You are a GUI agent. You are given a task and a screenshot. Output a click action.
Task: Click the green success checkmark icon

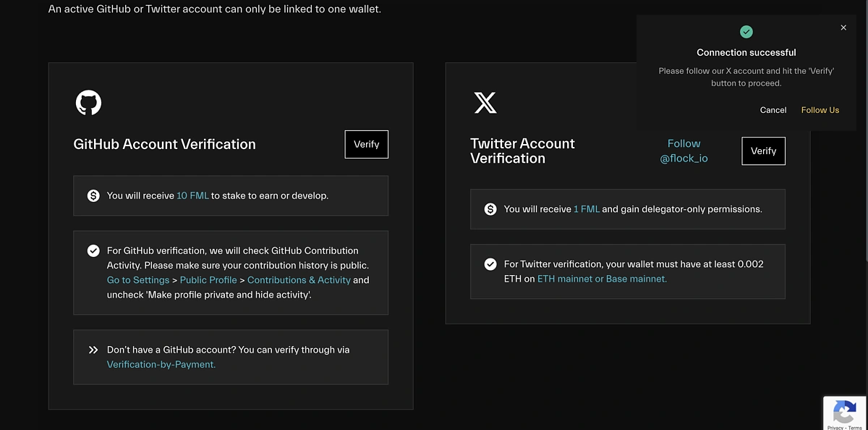[746, 32]
